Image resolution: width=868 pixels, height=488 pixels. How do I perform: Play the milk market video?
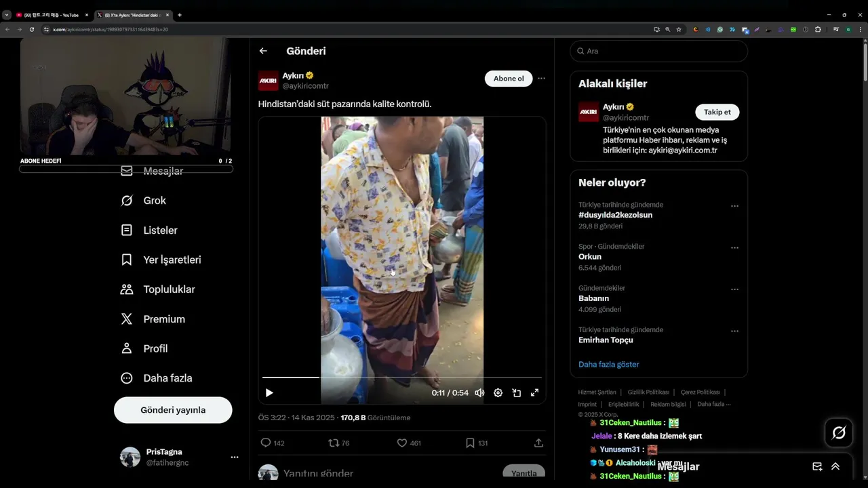pyautogui.click(x=269, y=392)
